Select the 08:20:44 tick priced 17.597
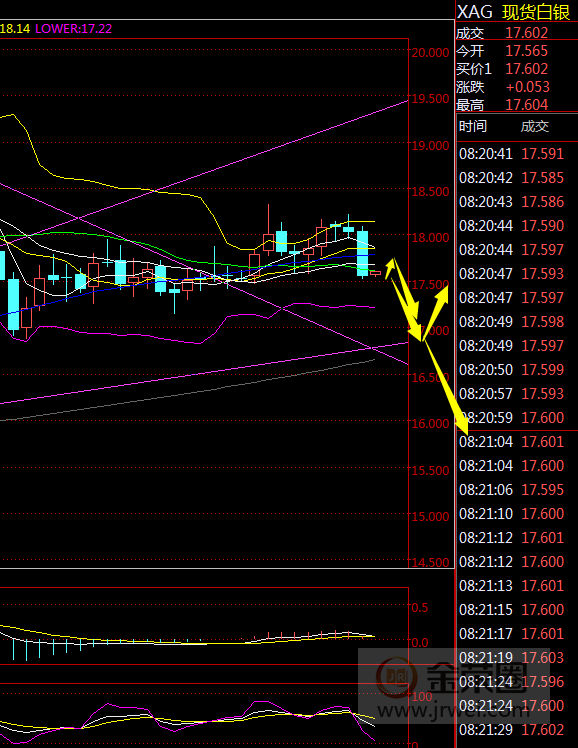Screen dimensions: 578x748 coord(517,250)
